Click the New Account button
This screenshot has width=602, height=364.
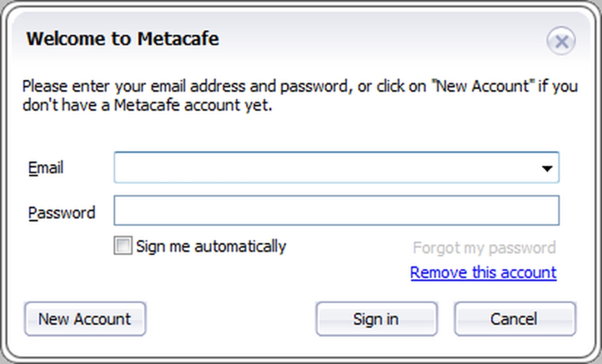pyautogui.click(x=85, y=319)
